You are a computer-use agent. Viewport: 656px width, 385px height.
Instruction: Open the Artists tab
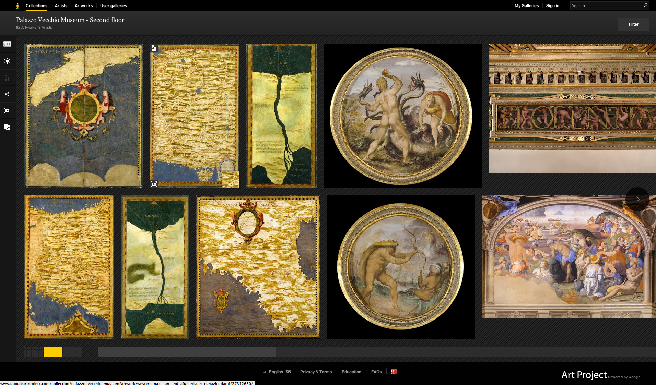[x=61, y=6]
